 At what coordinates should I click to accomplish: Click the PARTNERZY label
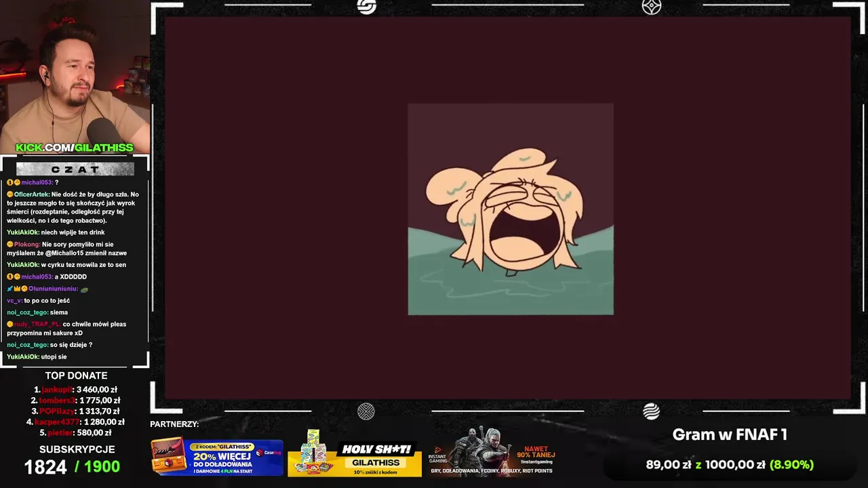(x=174, y=424)
